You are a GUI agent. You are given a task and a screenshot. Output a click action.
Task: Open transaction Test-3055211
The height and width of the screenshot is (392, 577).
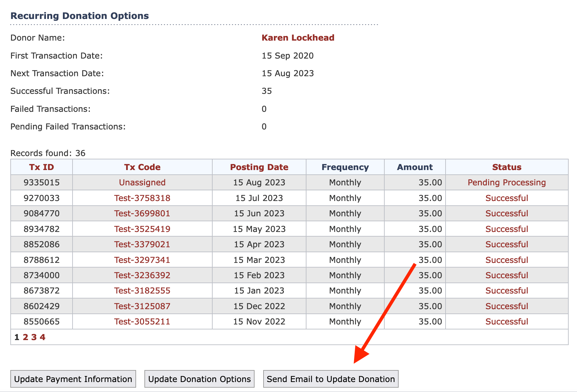[142, 321]
